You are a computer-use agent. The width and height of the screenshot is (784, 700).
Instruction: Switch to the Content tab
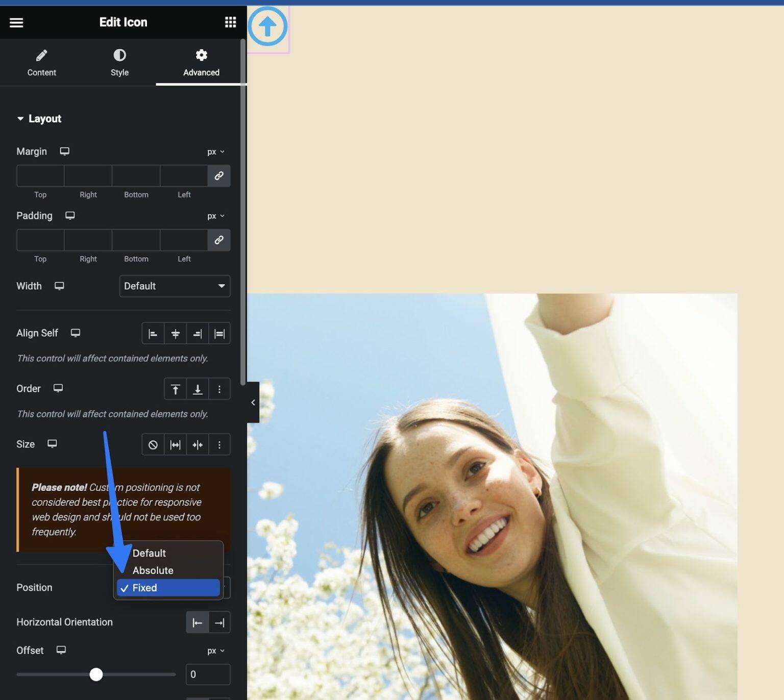tap(41, 62)
